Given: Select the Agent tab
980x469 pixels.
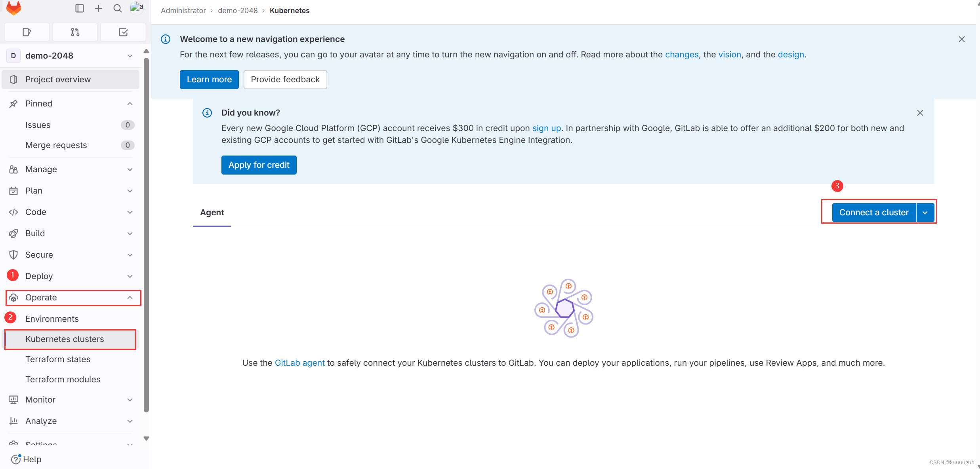Looking at the screenshot, I should 212,212.
